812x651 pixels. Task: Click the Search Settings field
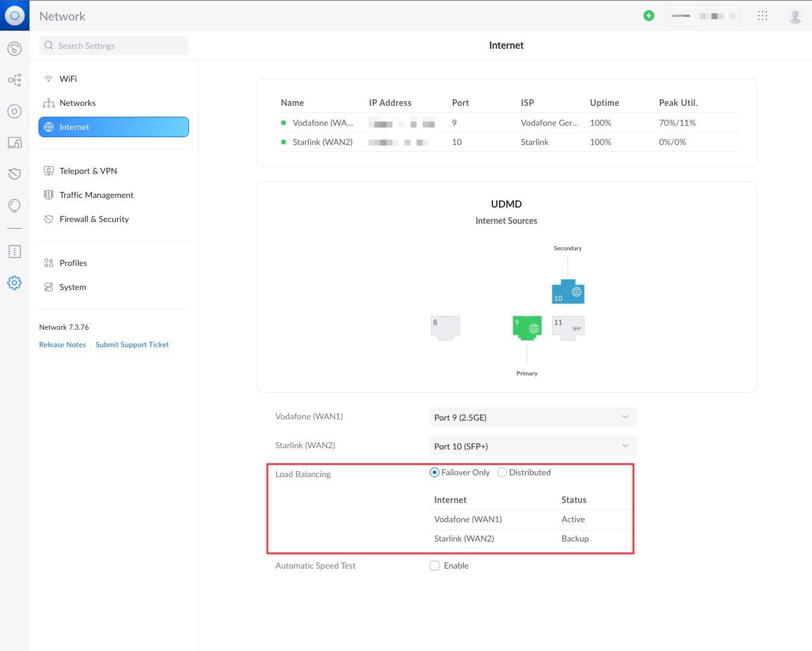114,46
